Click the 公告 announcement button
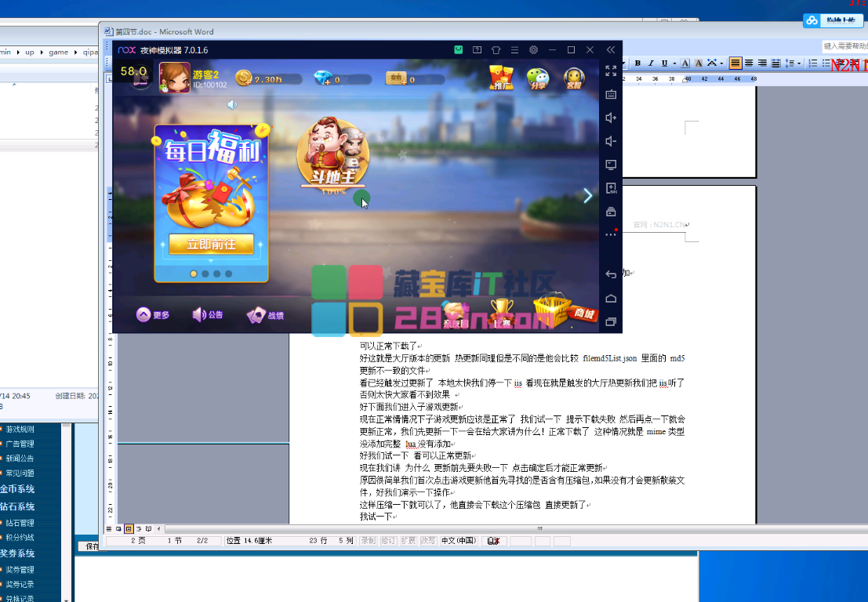The image size is (868, 602). pos(208,315)
